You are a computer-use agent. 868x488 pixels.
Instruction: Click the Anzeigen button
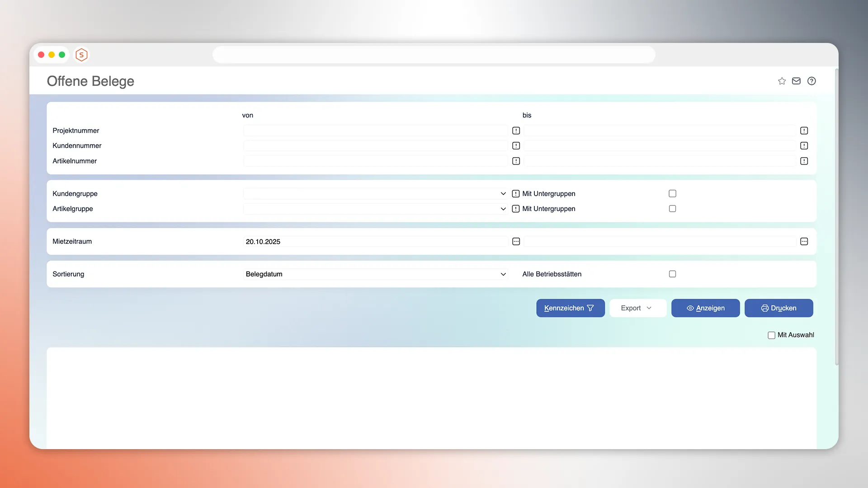pos(705,308)
